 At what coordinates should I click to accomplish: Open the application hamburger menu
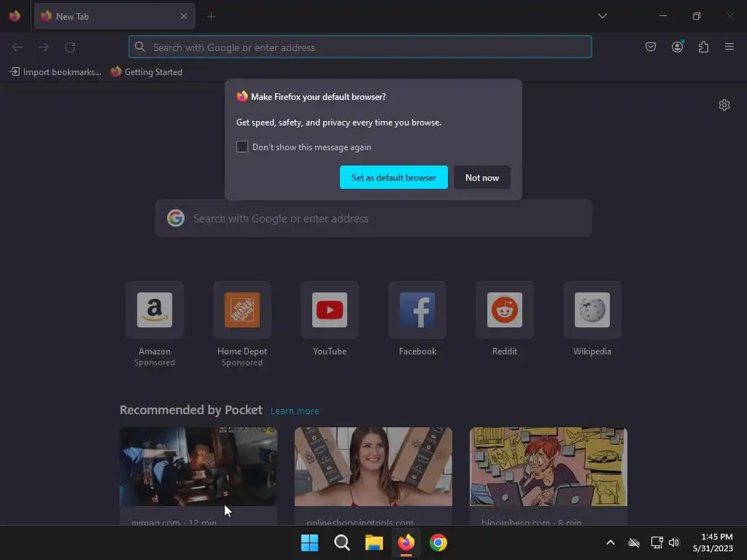[729, 47]
